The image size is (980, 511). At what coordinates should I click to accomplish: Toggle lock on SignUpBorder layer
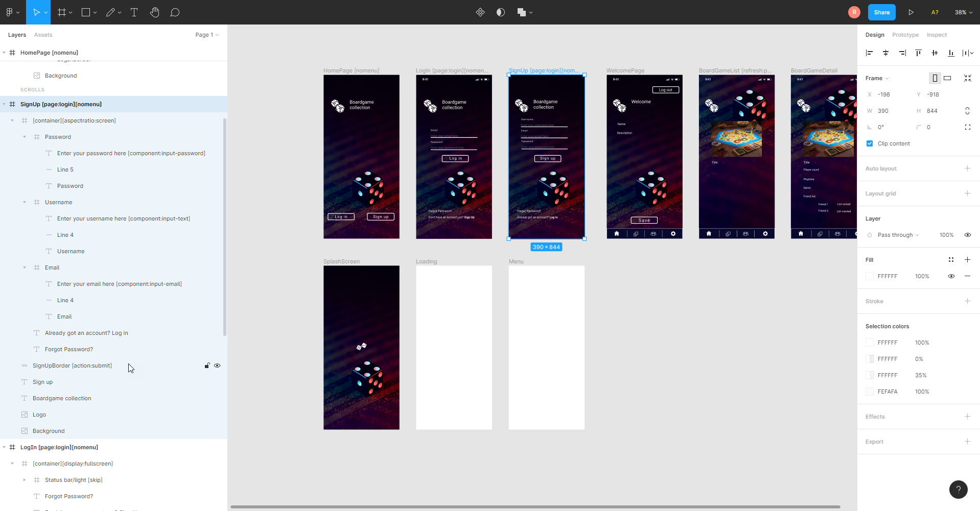(x=207, y=366)
